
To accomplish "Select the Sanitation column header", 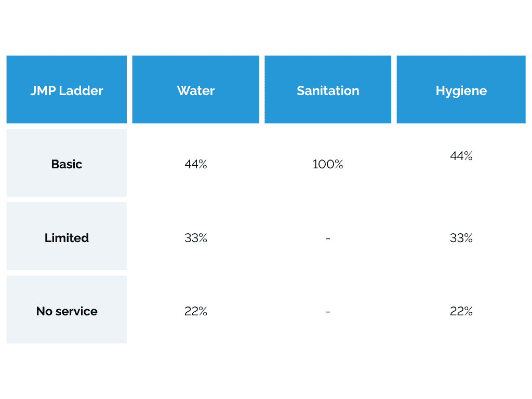I will pos(328,89).
